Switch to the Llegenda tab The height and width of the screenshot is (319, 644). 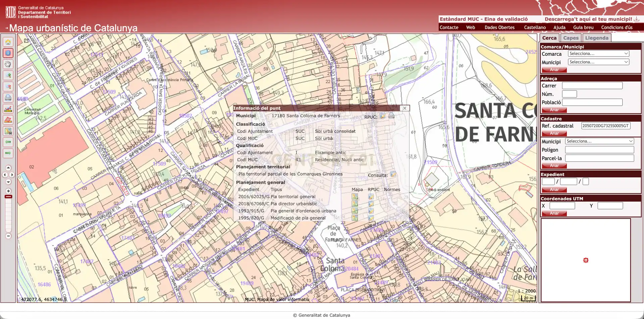coord(597,38)
